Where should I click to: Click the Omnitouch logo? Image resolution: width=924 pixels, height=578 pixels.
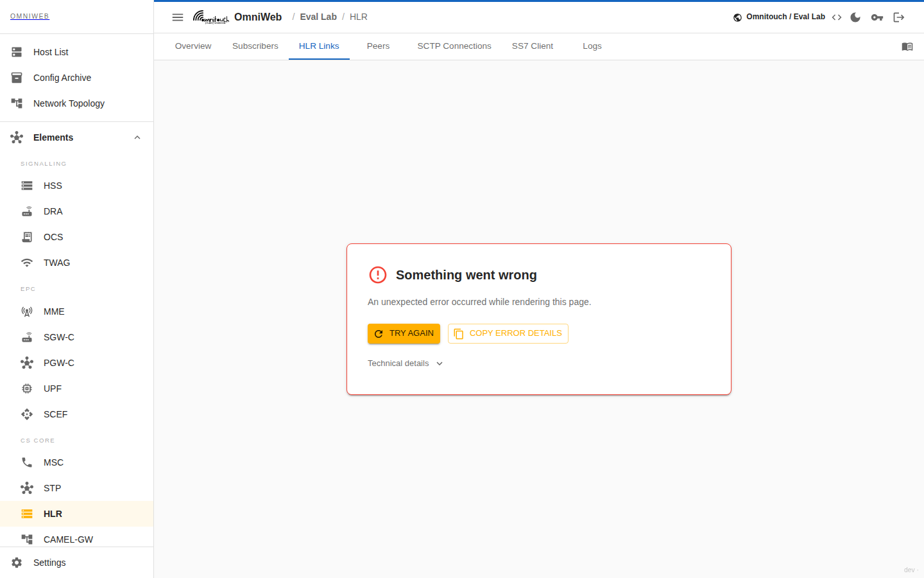(x=211, y=17)
